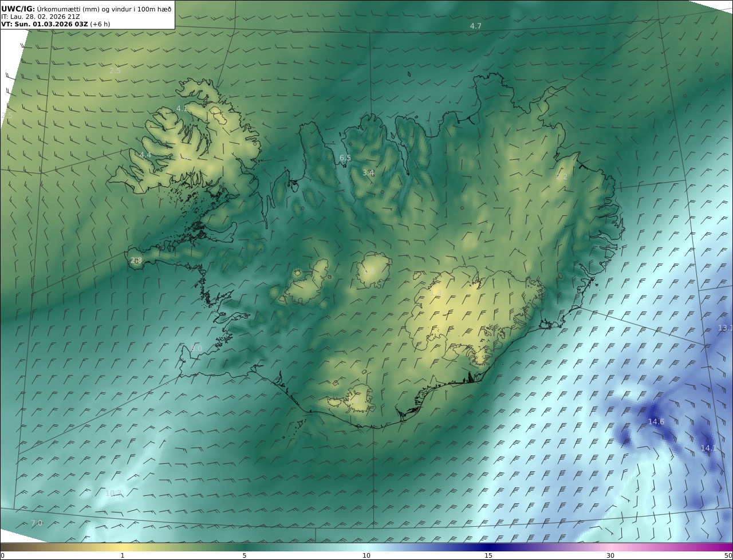Image resolution: width=733 pixels, height=560 pixels.
Task: Click the colorbar tick label 1
Action: [x=123, y=555]
